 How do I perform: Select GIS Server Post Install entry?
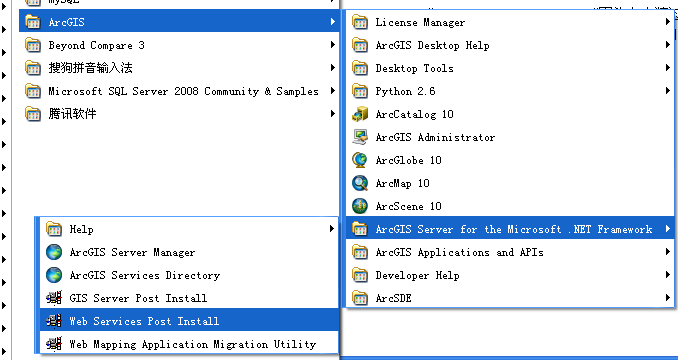tap(189, 298)
